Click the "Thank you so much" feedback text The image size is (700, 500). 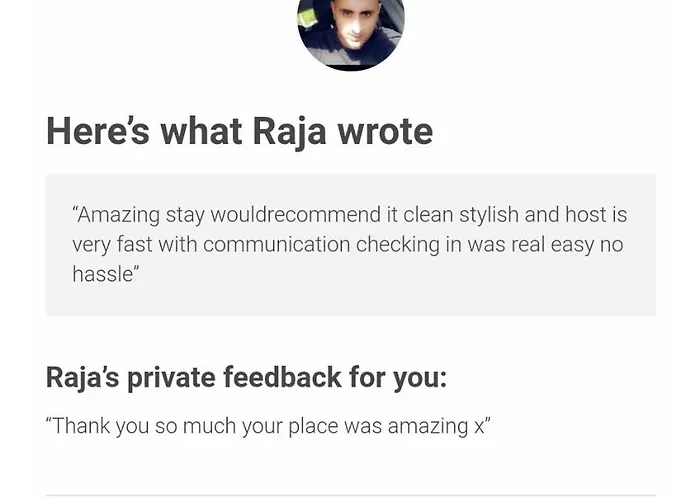point(268,426)
